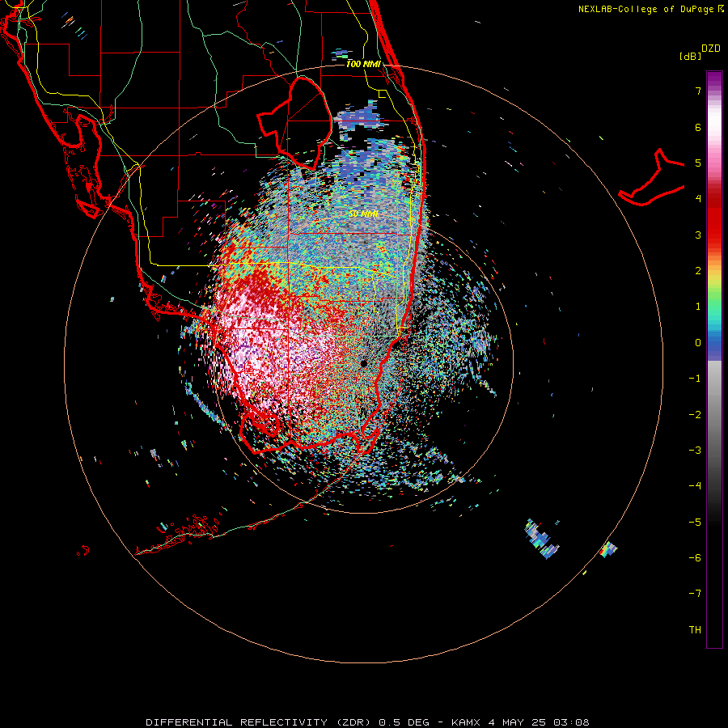Click the color scale value 3
The width and height of the screenshot is (728, 728).
(698, 235)
